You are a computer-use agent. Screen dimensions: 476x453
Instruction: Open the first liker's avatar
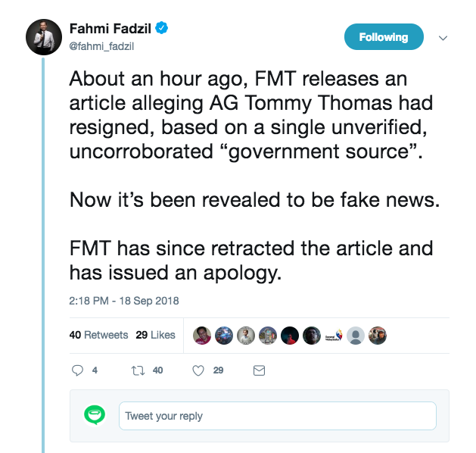pyautogui.click(x=202, y=336)
